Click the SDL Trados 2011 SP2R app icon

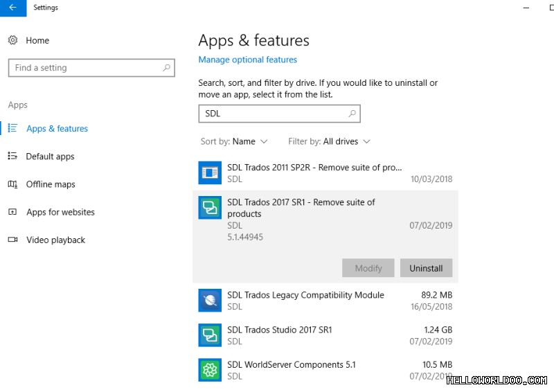tap(210, 173)
